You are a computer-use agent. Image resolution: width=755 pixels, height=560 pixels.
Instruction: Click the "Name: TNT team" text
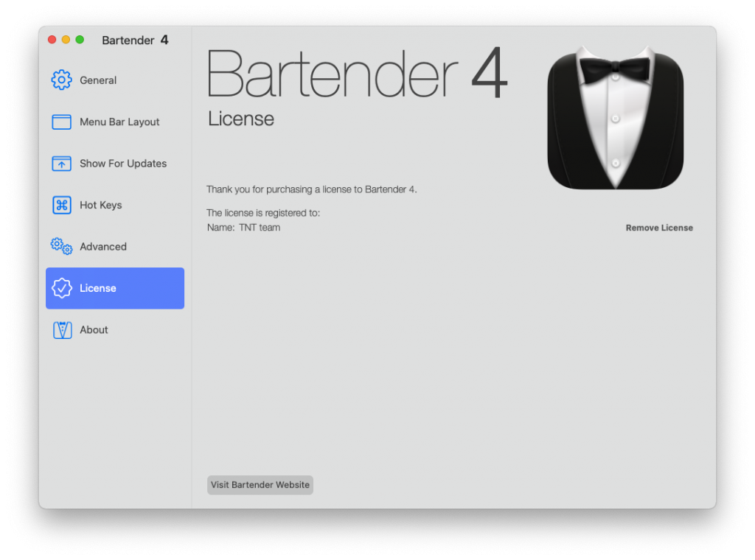pos(243,228)
